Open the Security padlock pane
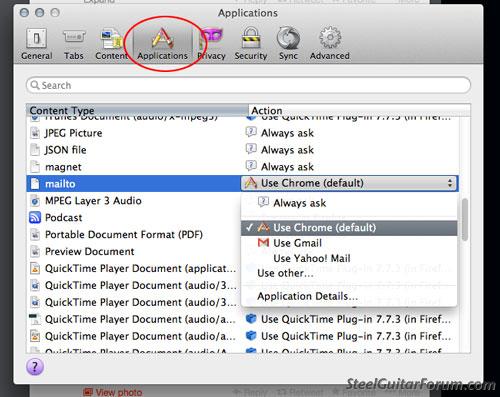 point(251,44)
